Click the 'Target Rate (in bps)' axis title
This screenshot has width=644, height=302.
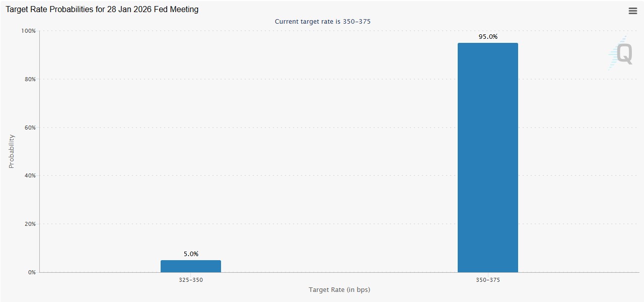[339, 290]
